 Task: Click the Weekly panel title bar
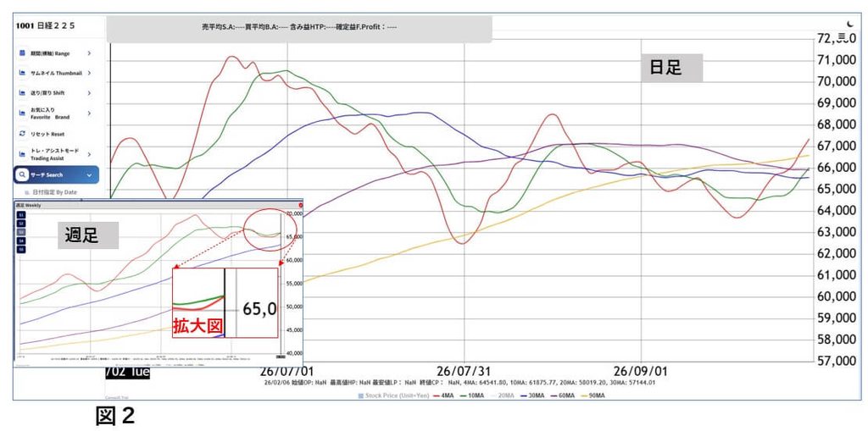159,205
